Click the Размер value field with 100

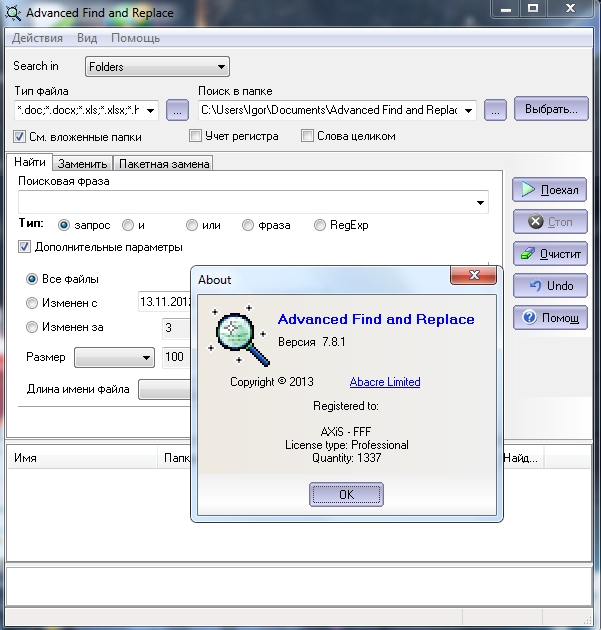[176, 357]
